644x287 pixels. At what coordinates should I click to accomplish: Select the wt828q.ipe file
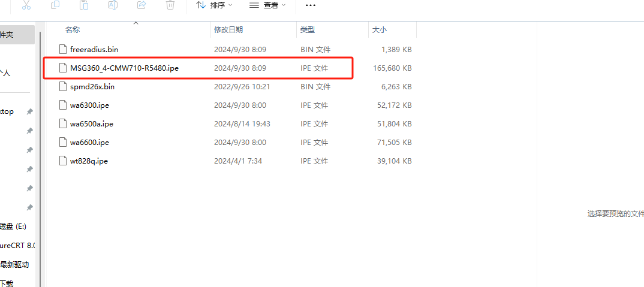89,161
